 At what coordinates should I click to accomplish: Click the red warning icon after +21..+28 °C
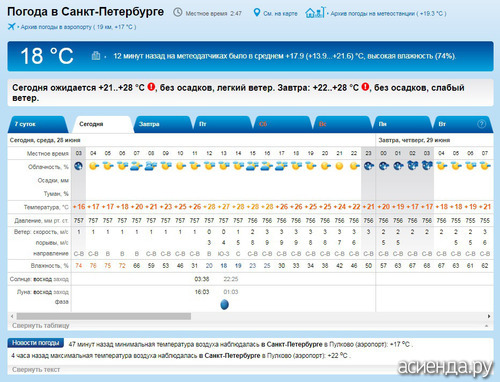151,87
